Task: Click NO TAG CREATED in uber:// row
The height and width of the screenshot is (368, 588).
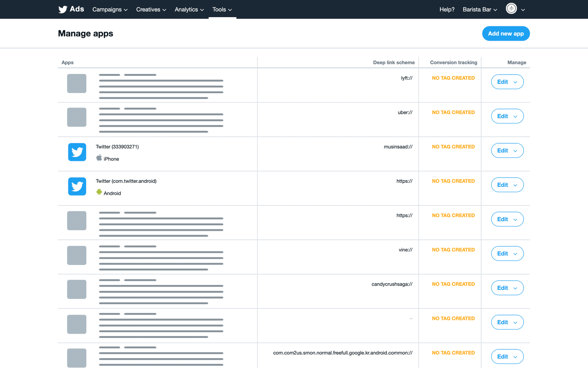Action: [453, 112]
